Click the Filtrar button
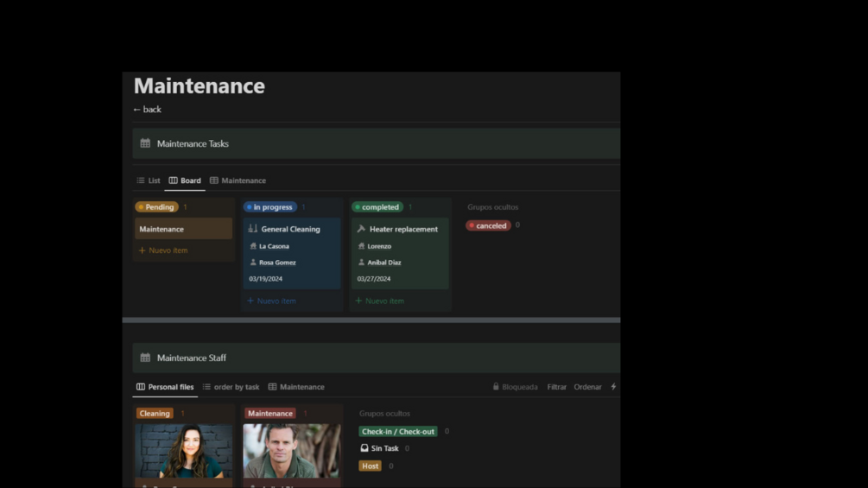This screenshot has height=488, width=868. pos(557,387)
